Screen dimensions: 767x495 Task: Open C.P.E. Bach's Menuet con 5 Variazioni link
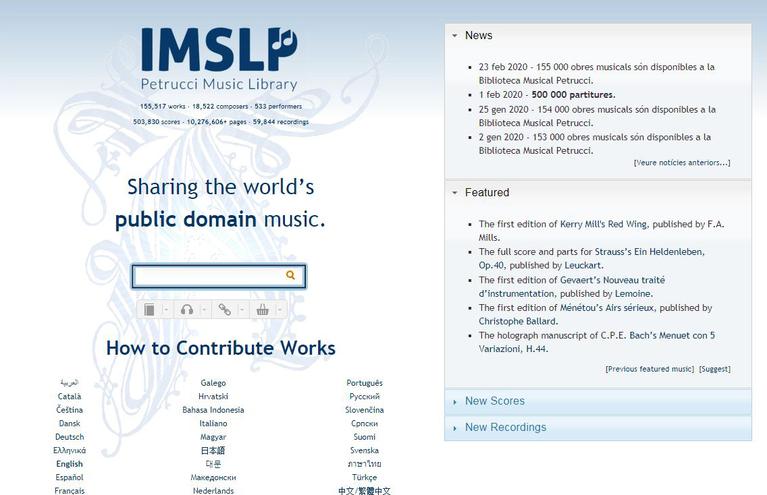[657, 336]
